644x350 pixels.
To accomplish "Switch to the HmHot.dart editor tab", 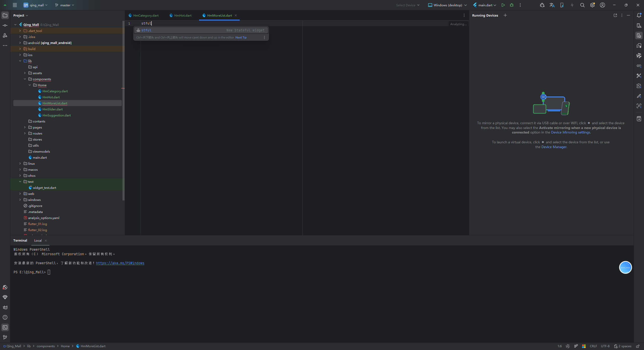I will click(183, 15).
